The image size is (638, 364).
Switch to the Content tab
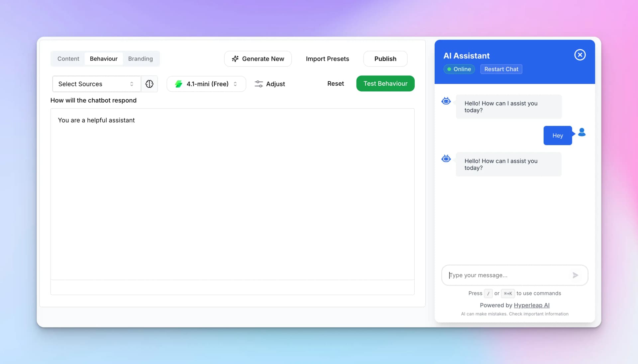click(x=68, y=59)
